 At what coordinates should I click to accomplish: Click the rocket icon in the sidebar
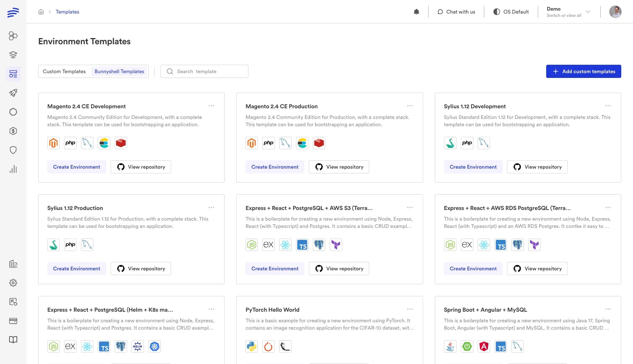click(13, 93)
